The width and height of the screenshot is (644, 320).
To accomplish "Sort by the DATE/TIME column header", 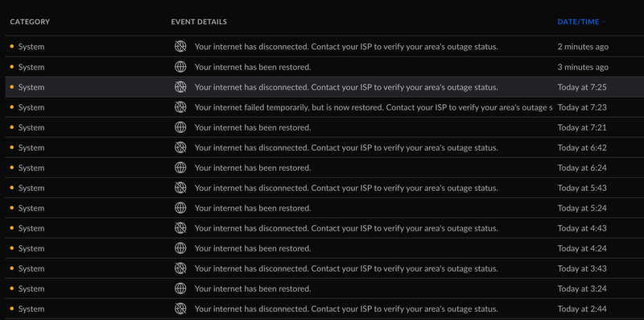I will [x=578, y=22].
